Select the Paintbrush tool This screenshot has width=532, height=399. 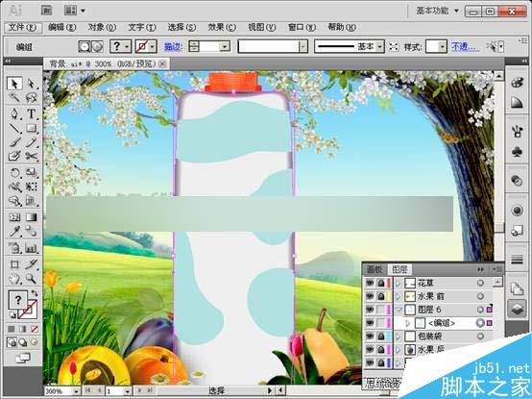point(14,142)
